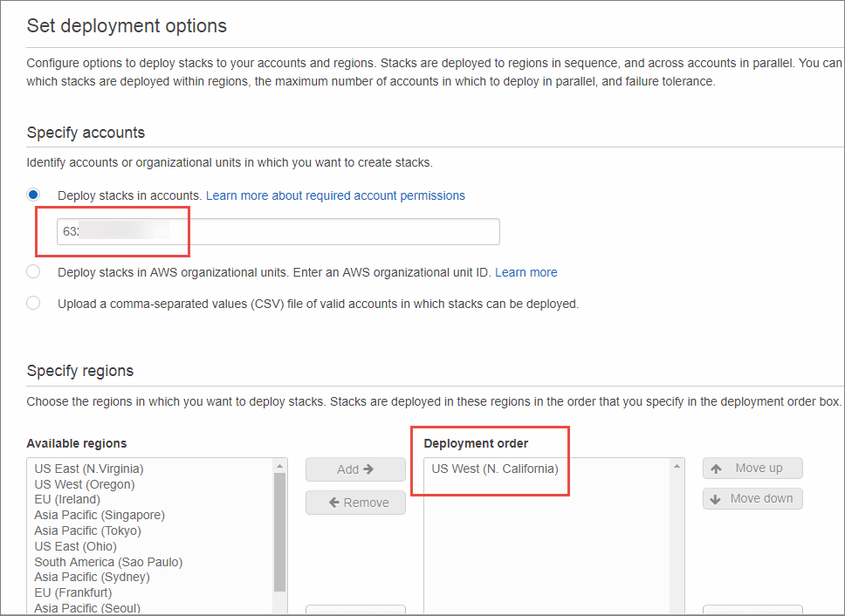Select Deploy stacks in AWS organizational units option
This screenshot has height=616, width=845.
pos(32,271)
